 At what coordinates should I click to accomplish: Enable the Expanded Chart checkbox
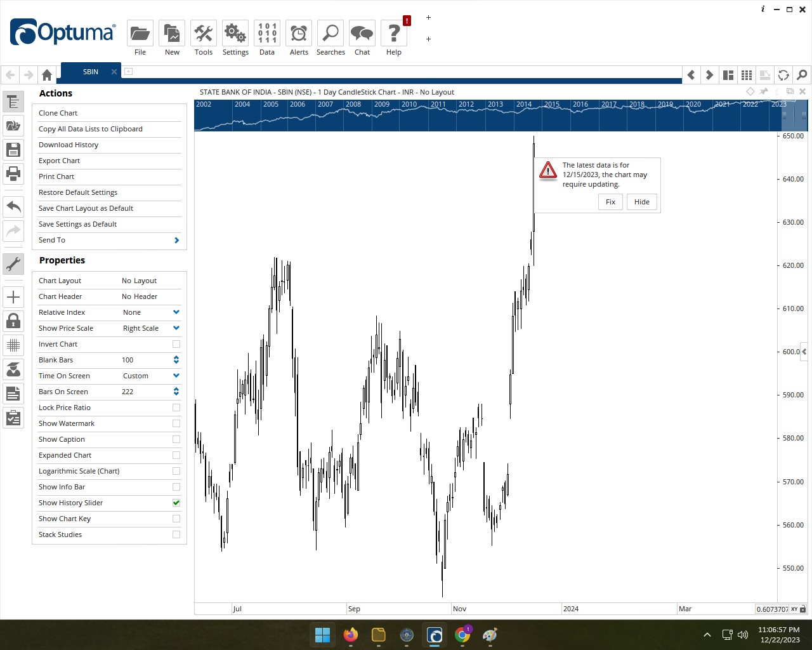[x=176, y=455]
